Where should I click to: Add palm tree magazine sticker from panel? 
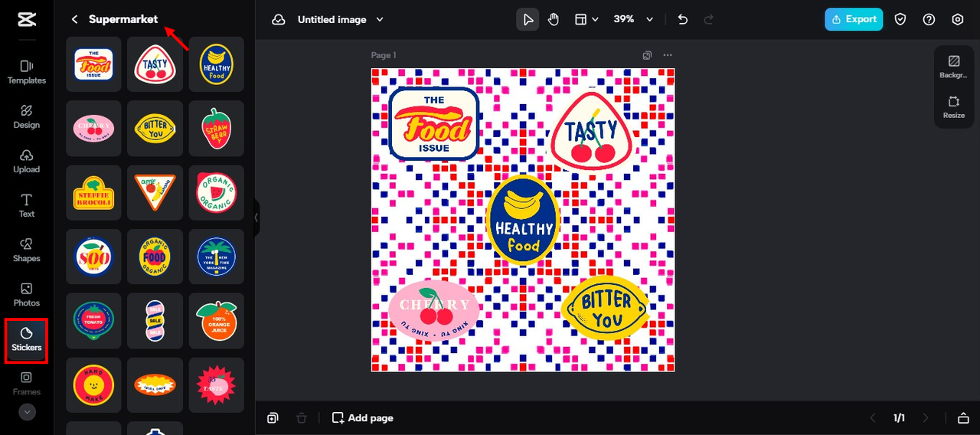click(x=216, y=257)
